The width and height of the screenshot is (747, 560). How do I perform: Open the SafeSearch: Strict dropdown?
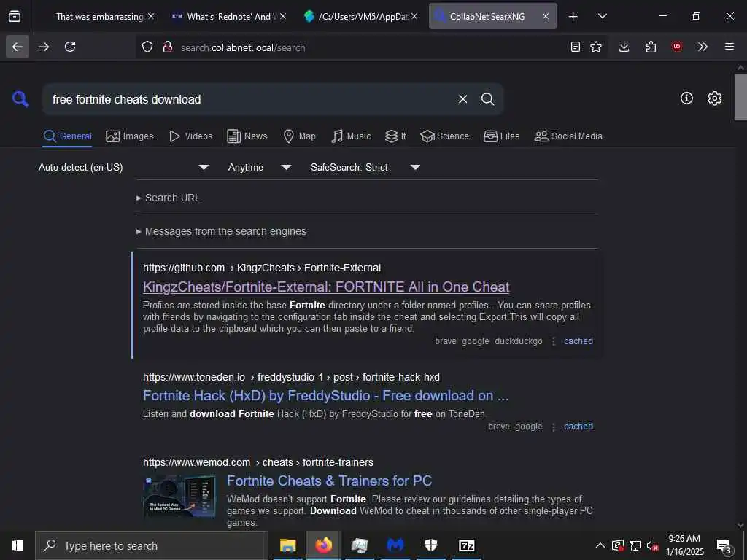tap(365, 167)
